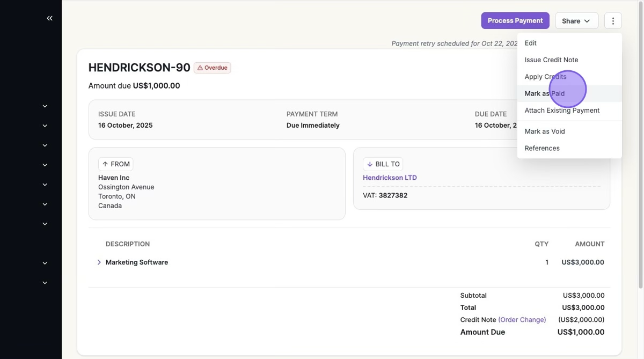Image resolution: width=644 pixels, height=359 pixels.
Task: Click the BILL TO down-arrow label
Action: pos(383,164)
